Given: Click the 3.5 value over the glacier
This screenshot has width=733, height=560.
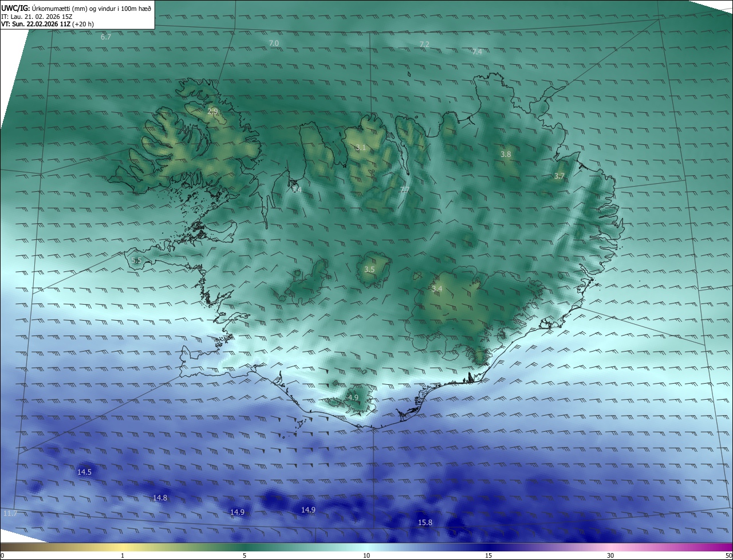Looking at the screenshot, I should pos(369,269).
